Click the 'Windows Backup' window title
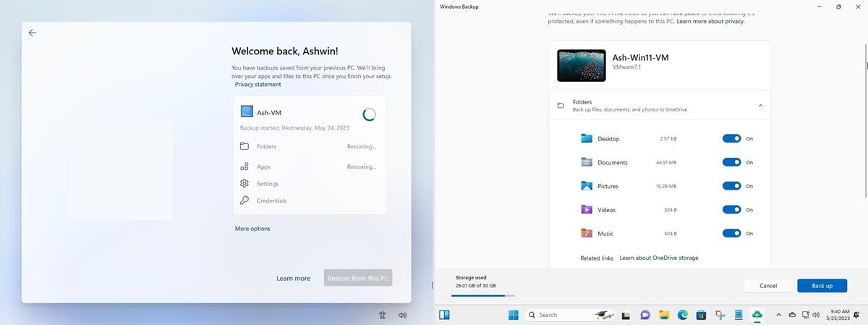 pos(459,7)
